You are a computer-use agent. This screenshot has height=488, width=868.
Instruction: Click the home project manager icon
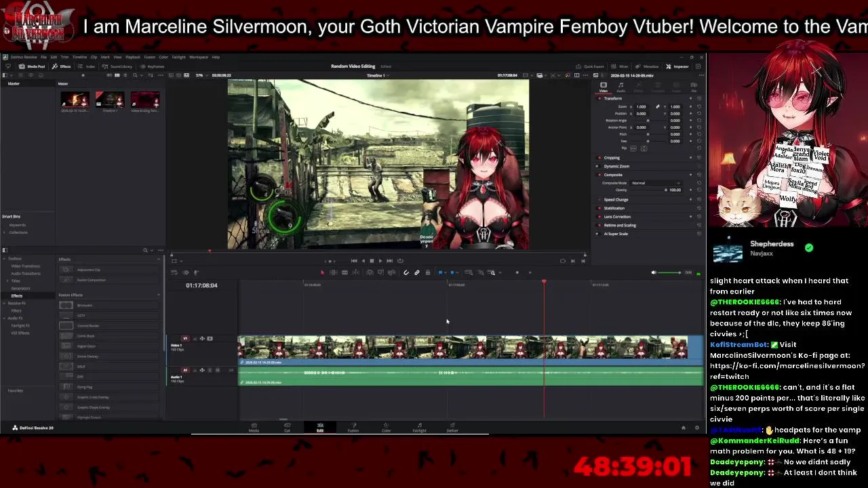pyautogui.click(x=684, y=428)
